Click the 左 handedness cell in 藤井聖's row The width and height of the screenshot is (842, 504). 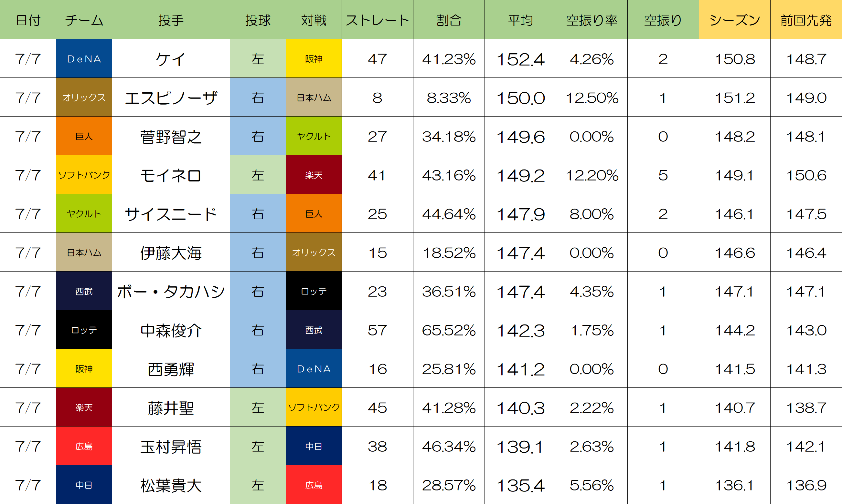[x=258, y=407]
